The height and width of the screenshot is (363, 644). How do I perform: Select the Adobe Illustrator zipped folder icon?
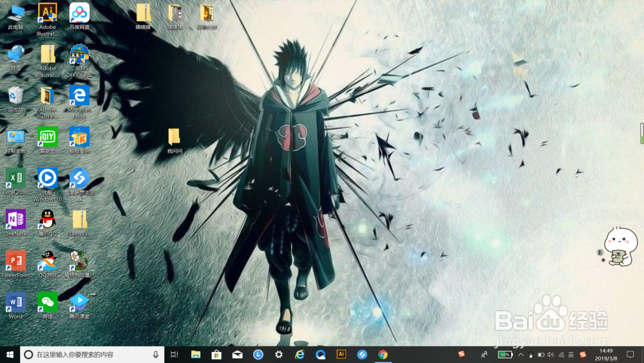click(x=47, y=61)
